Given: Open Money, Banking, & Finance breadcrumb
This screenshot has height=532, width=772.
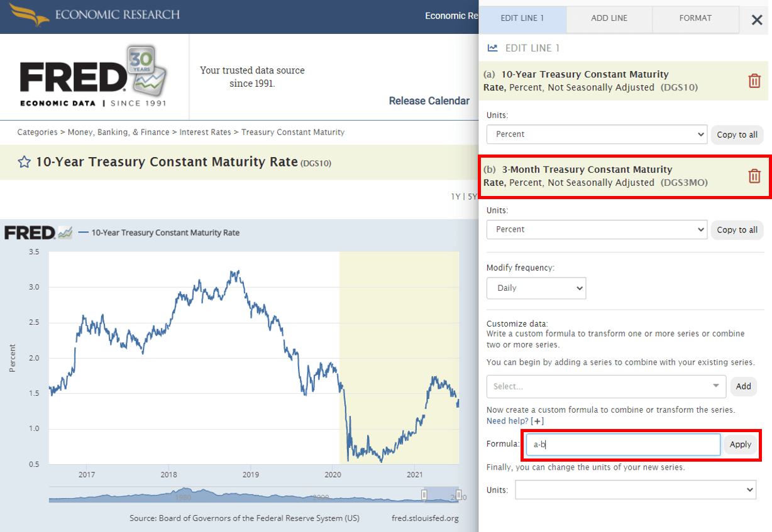Looking at the screenshot, I should (118, 133).
